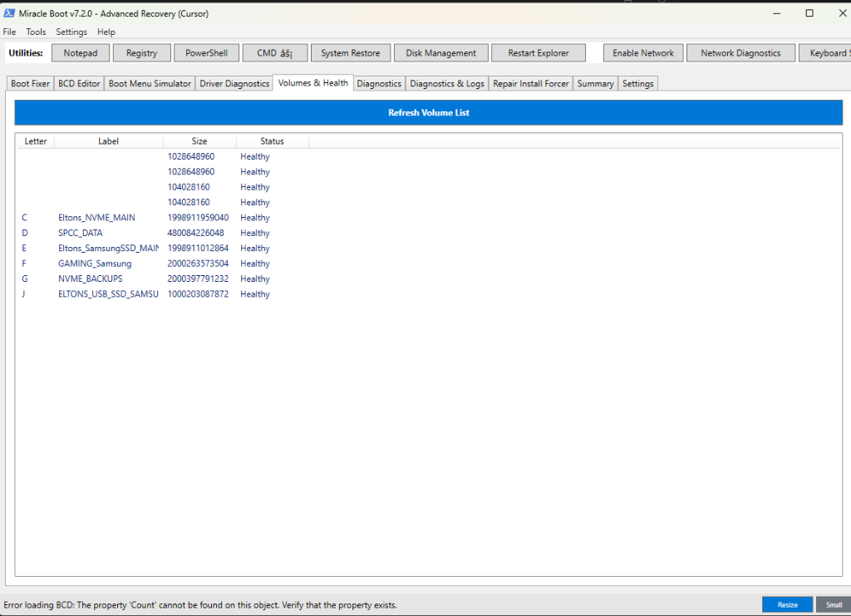Launch Notepad from the utilities bar

81,53
